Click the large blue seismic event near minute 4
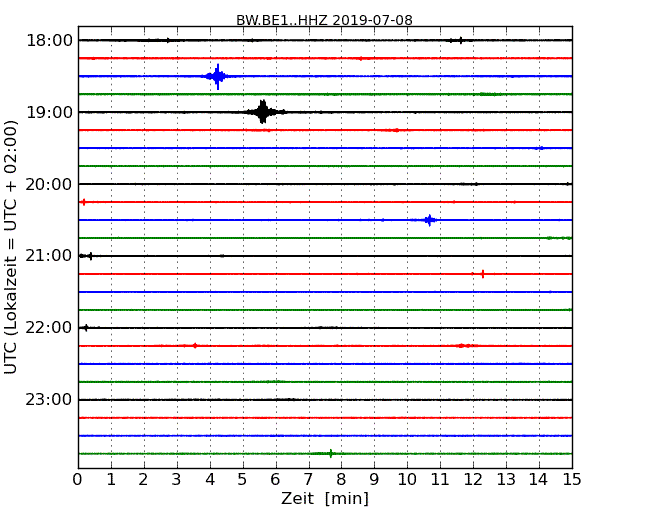This screenshot has height=520, width=650. click(218, 76)
